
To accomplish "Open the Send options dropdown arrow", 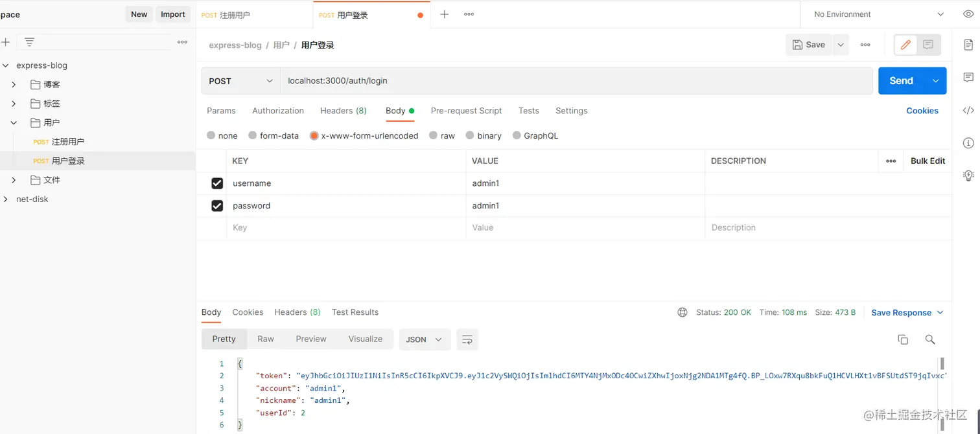I will pos(935,81).
